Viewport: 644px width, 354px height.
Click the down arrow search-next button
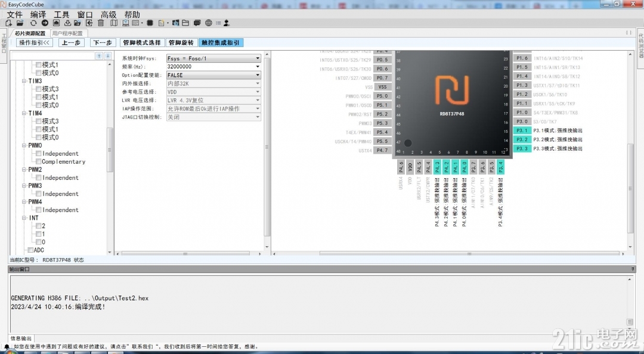107,56
